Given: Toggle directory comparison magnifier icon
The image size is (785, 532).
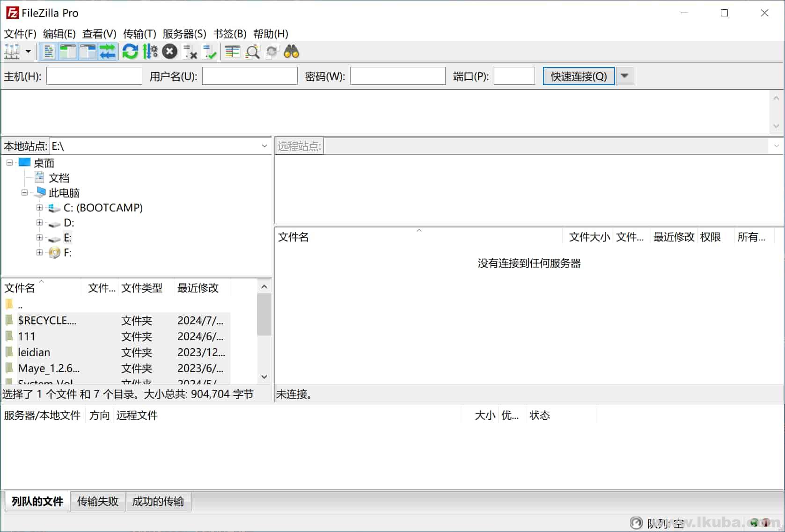Looking at the screenshot, I should click(x=252, y=51).
